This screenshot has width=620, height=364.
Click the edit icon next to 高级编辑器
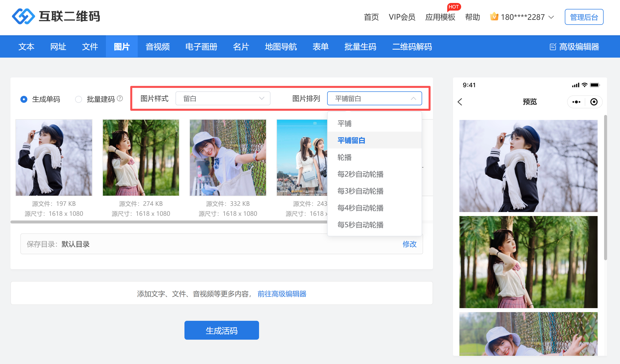click(x=553, y=47)
